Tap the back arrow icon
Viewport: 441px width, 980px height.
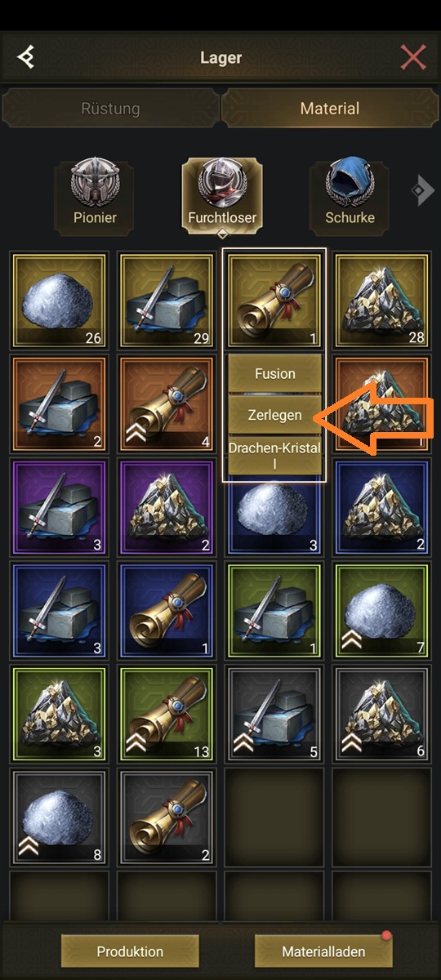click(26, 58)
